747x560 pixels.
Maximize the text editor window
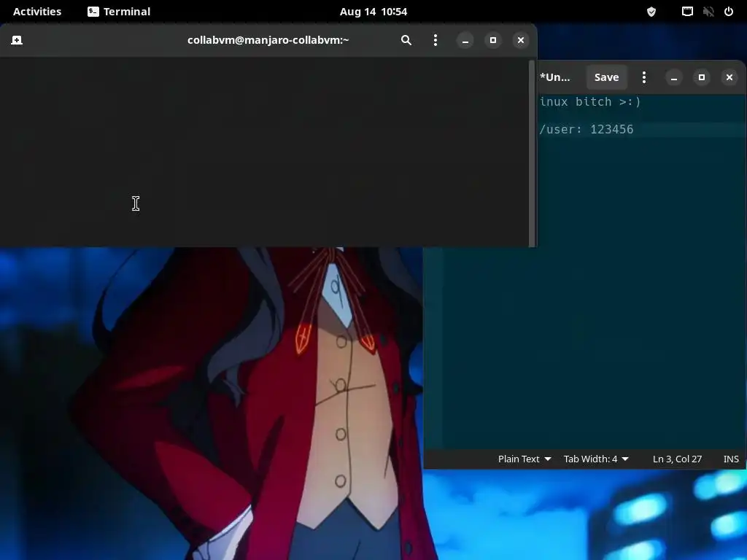(x=701, y=77)
